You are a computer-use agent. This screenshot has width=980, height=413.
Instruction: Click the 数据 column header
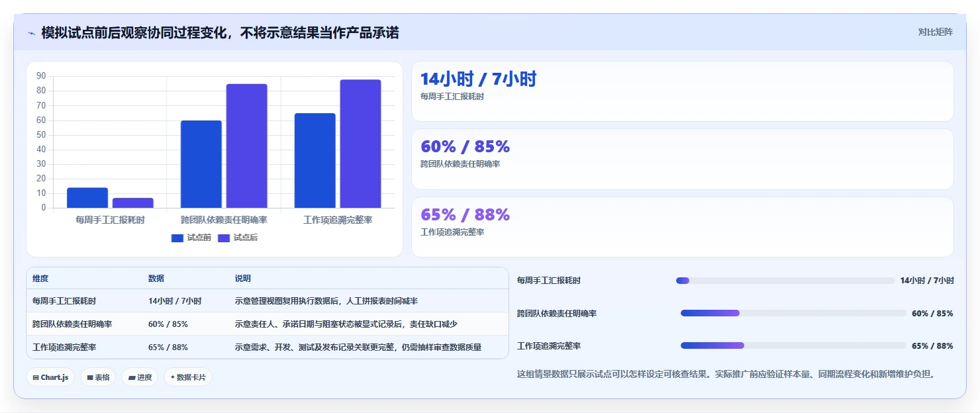(x=156, y=279)
